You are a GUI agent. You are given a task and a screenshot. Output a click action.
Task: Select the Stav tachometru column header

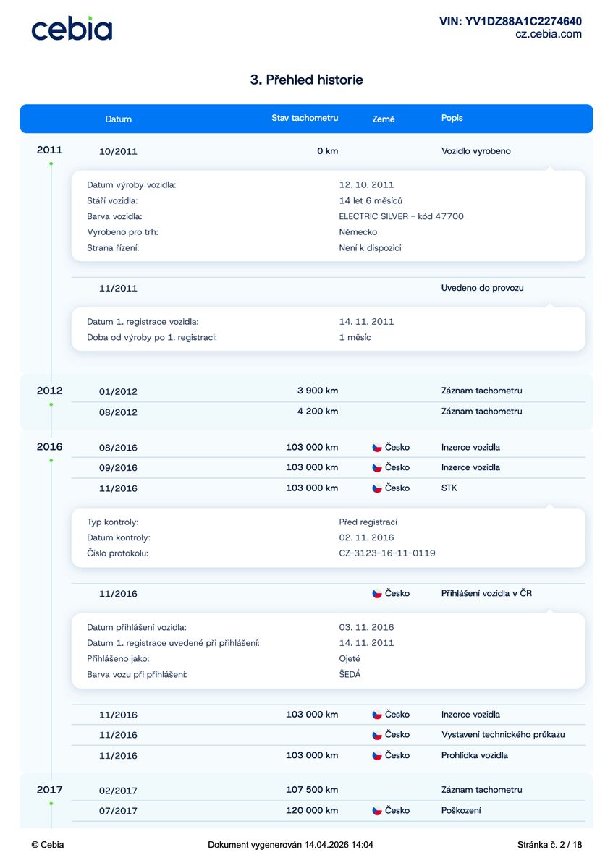coord(305,118)
